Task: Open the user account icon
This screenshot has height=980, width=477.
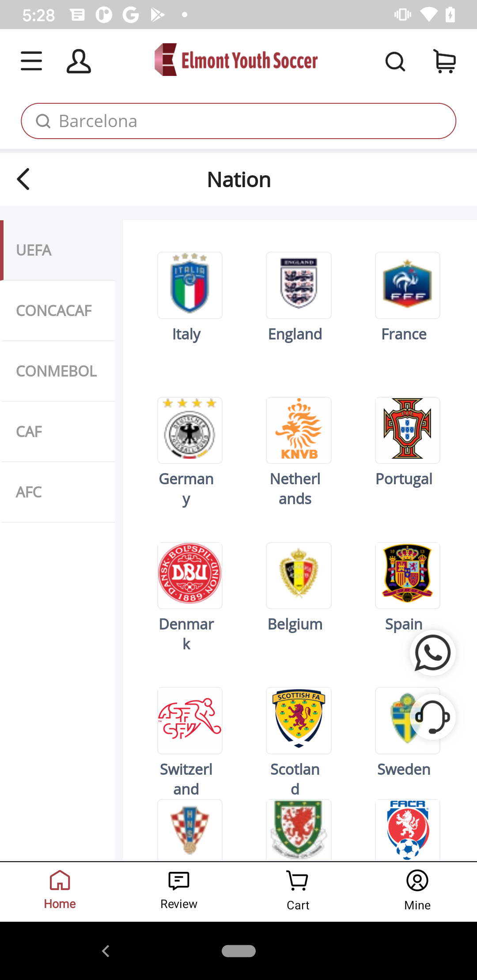Action: point(79,61)
